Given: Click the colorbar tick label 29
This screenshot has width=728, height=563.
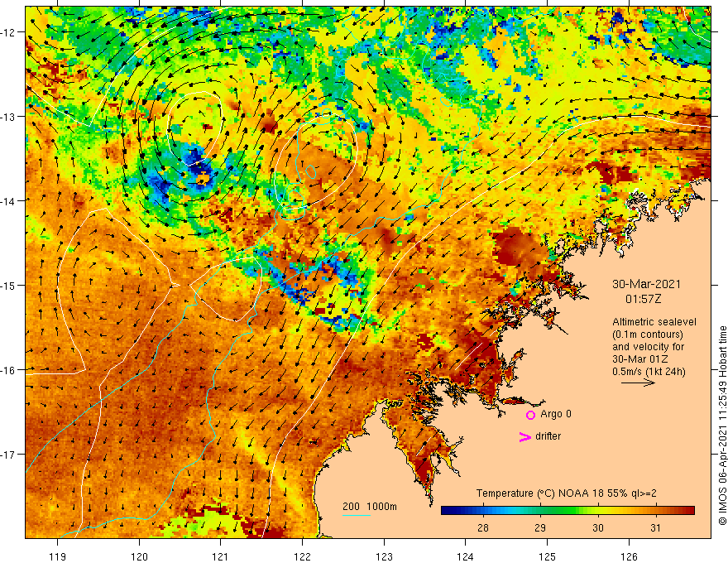Looking at the screenshot, I should click(540, 527).
